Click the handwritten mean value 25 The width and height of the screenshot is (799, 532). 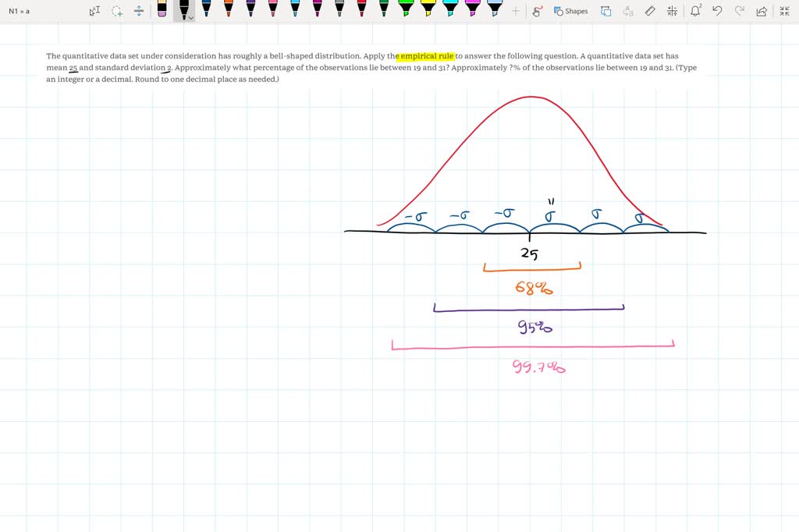pos(530,254)
